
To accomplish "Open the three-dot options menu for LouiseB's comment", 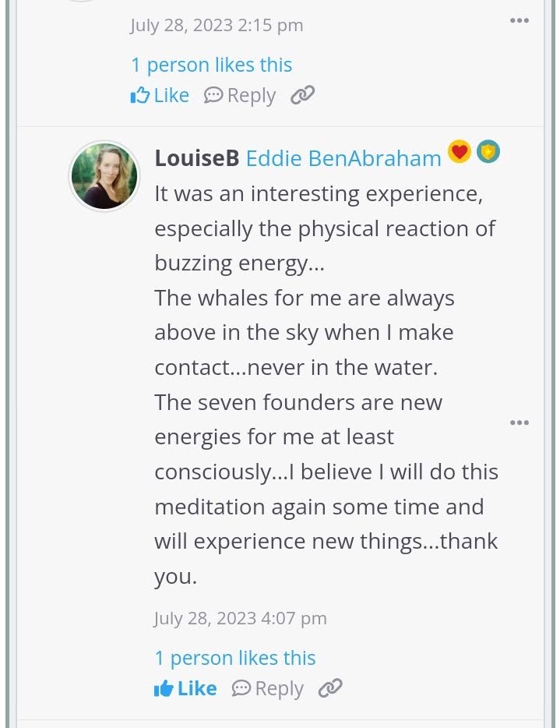I will click(519, 422).
